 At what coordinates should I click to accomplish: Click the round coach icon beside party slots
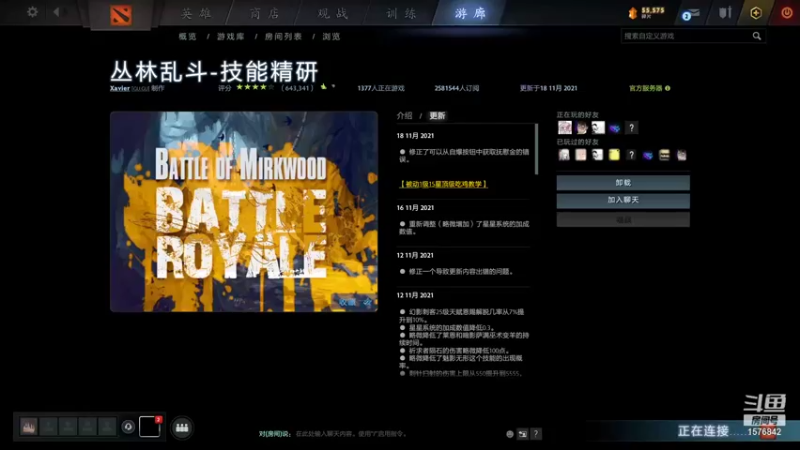click(128, 427)
